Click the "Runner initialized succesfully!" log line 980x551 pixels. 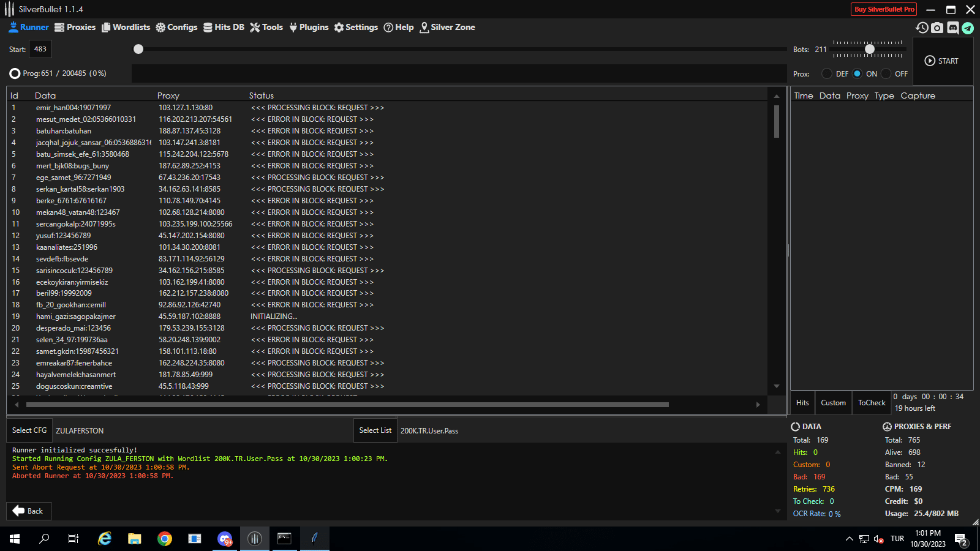(x=75, y=450)
